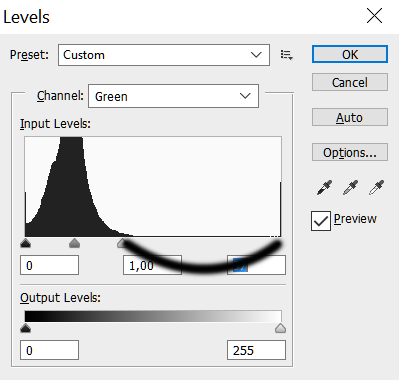Image resolution: width=399 pixels, height=380 pixels.
Task: Click the input highlight white slider handle
Action: tap(122, 243)
